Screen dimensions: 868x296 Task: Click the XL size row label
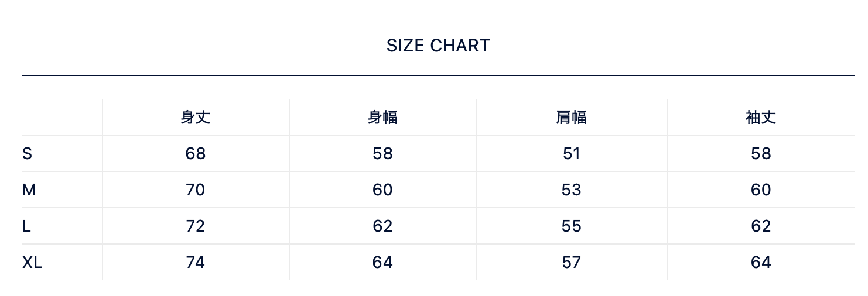coord(32,263)
